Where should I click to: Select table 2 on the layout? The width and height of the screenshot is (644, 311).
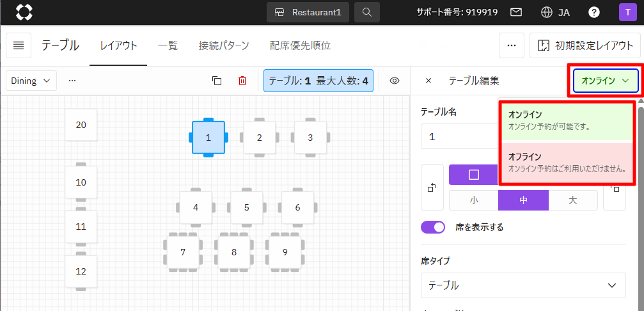tap(259, 138)
